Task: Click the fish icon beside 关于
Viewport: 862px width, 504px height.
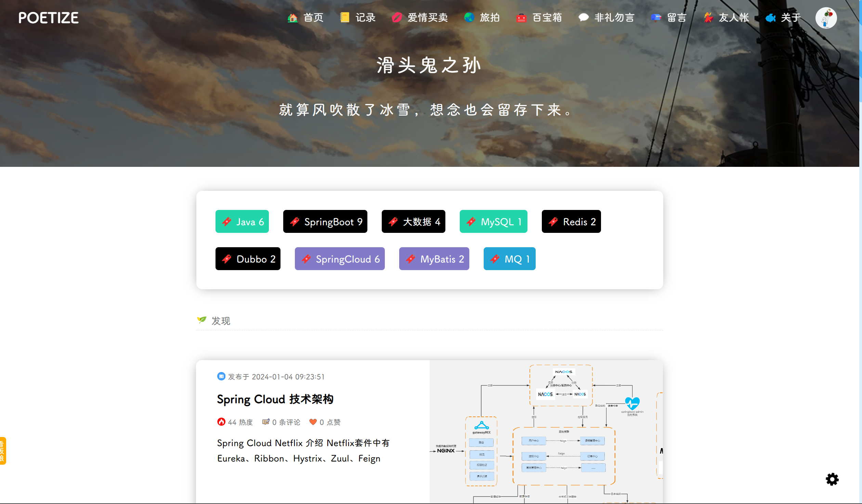Action: pyautogui.click(x=771, y=17)
